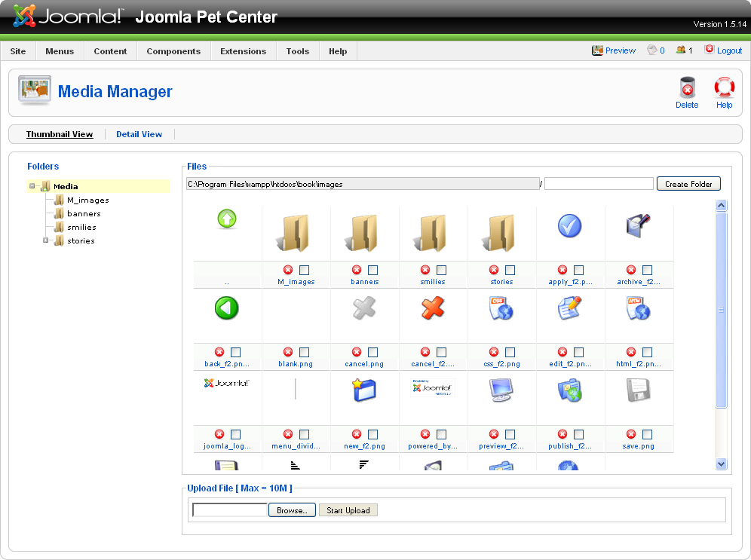Viewport: 751px width, 560px height.
Task: Open the Help lifebuoy icon
Action: (x=724, y=88)
